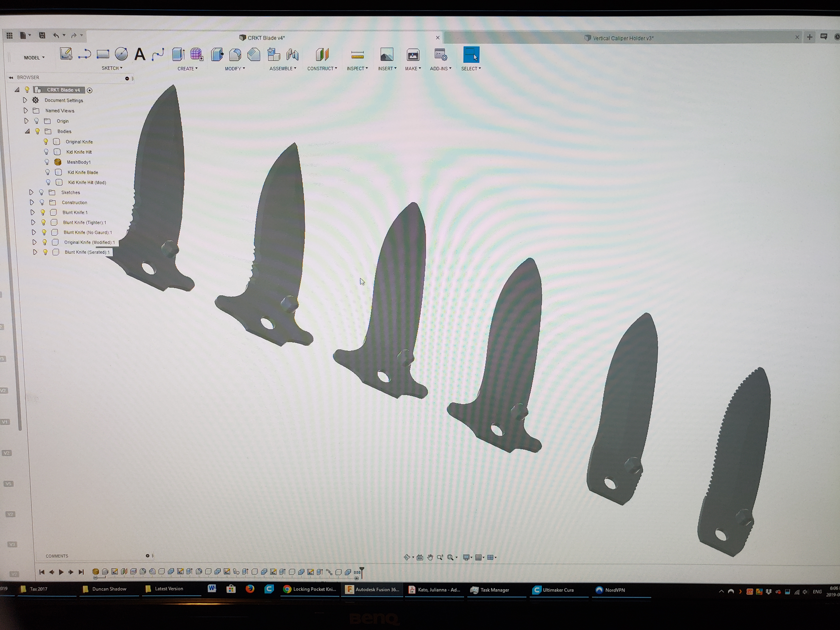Select the Rectangle sketch tool
Image resolution: width=840 pixels, height=630 pixels.
click(x=103, y=54)
